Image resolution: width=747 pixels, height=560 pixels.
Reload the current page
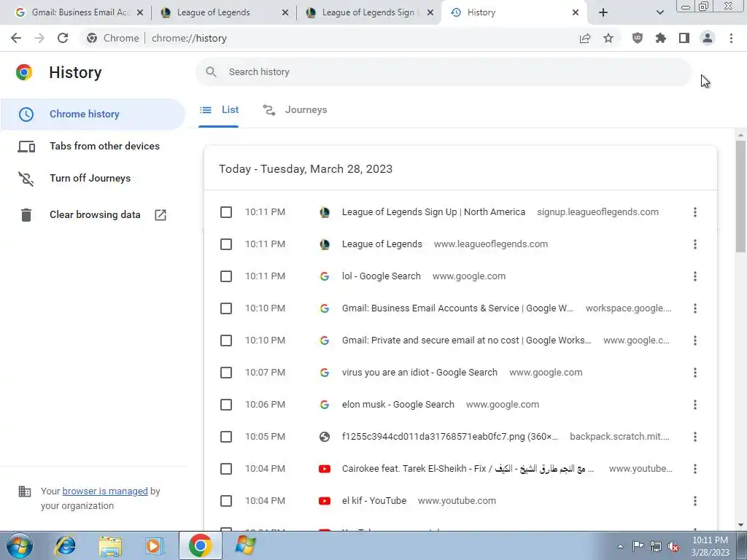pyautogui.click(x=63, y=38)
